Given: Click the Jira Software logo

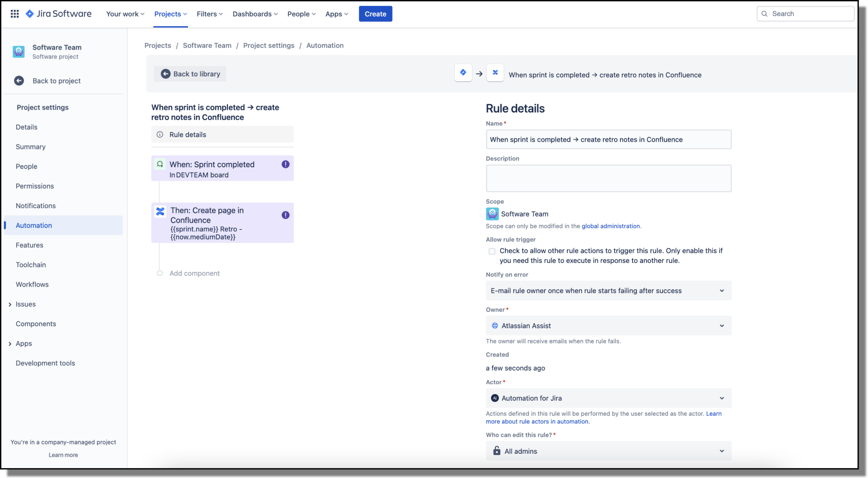Looking at the screenshot, I should coord(58,14).
